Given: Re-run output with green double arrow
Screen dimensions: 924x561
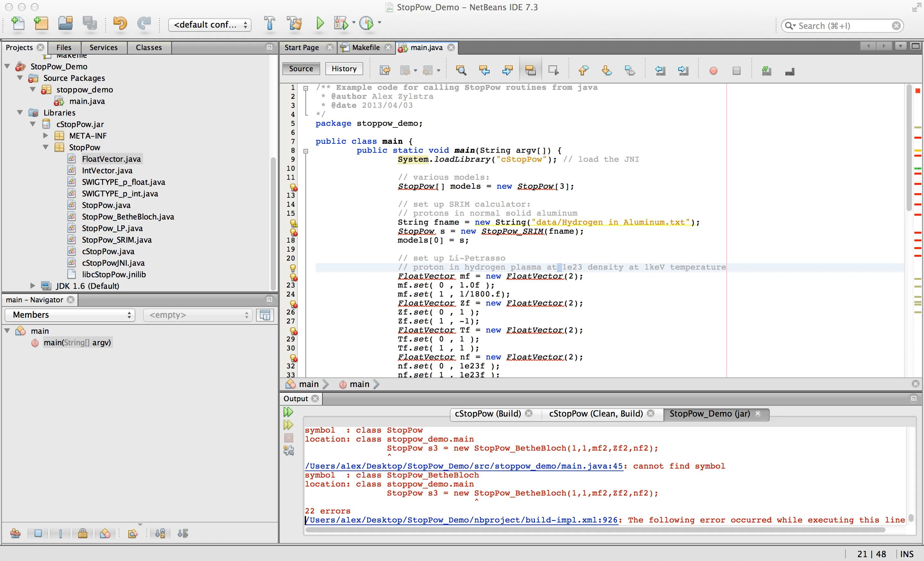Looking at the screenshot, I should click(288, 412).
